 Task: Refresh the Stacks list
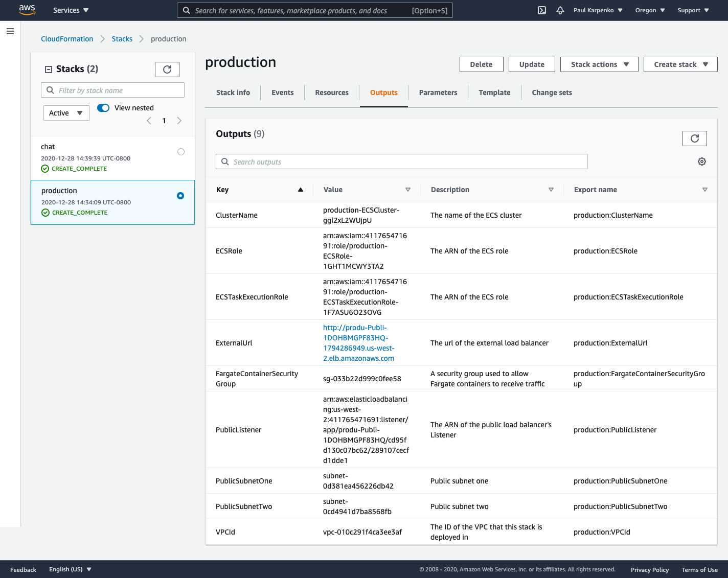167,70
